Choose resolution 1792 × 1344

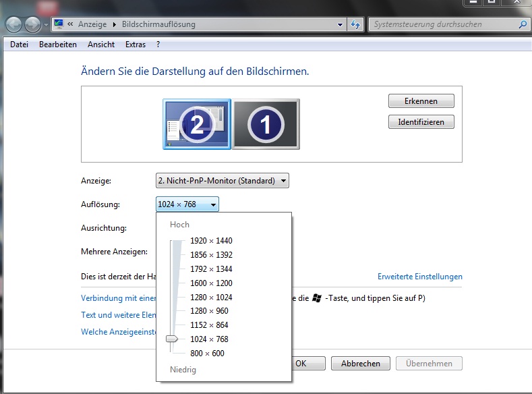pos(211,269)
